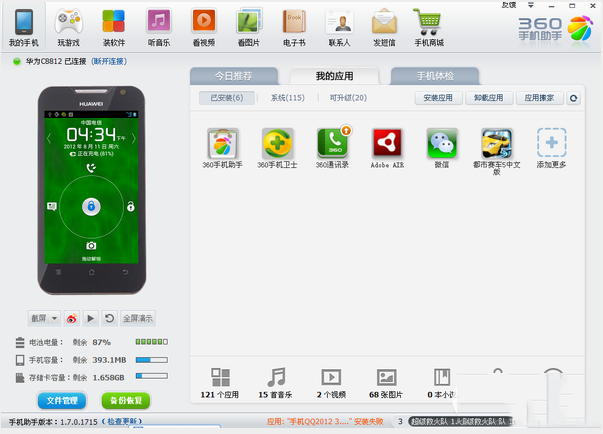Open the 看视频 video section
This screenshot has width=603, height=434.
[204, 28]
